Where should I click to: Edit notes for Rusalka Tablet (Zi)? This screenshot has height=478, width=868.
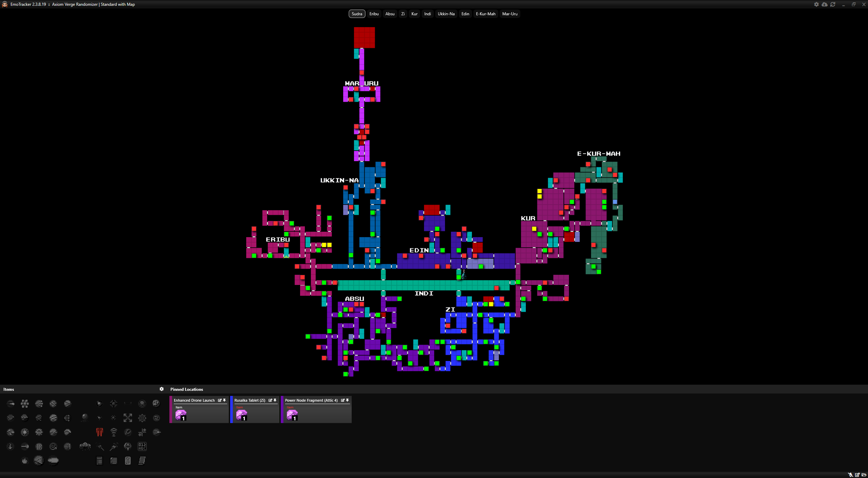click(270, 400)
